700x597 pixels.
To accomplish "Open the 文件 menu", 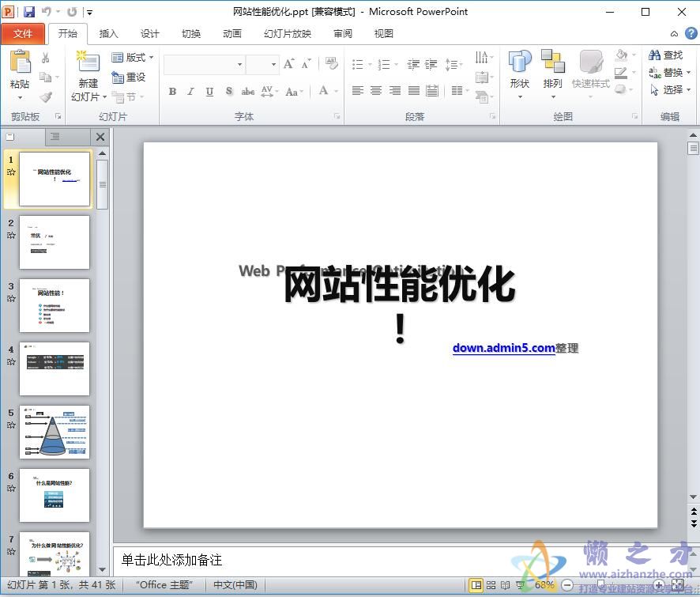I will (24, 33).
